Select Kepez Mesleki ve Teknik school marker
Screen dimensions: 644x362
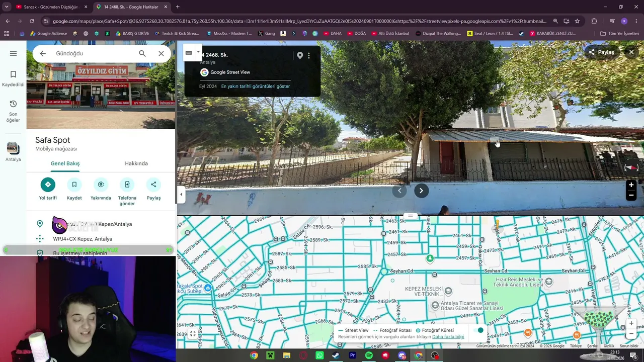point(448,291)
